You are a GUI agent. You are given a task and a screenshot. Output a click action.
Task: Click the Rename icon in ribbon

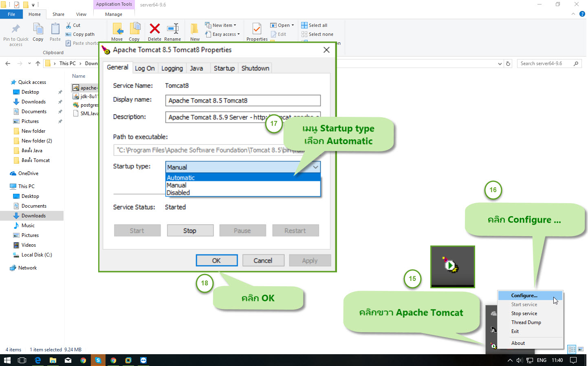pos(173,28)
